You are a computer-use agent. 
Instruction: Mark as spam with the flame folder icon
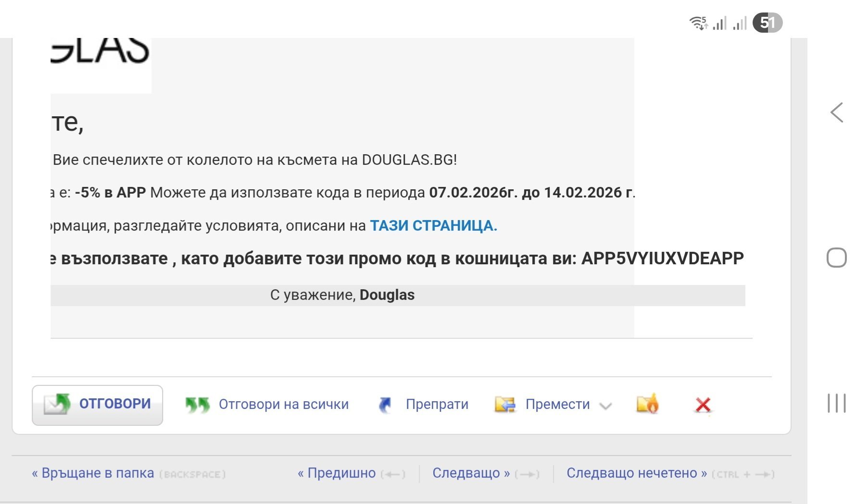click(x=647, y=404)
